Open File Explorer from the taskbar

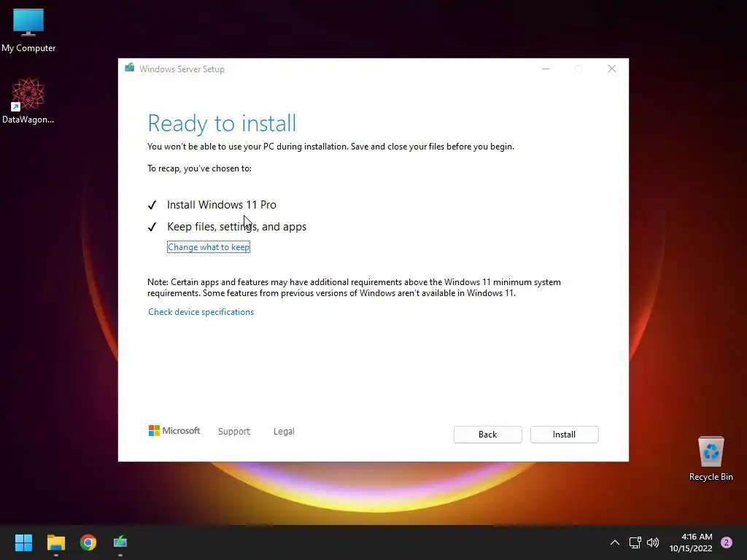(55, 542)
